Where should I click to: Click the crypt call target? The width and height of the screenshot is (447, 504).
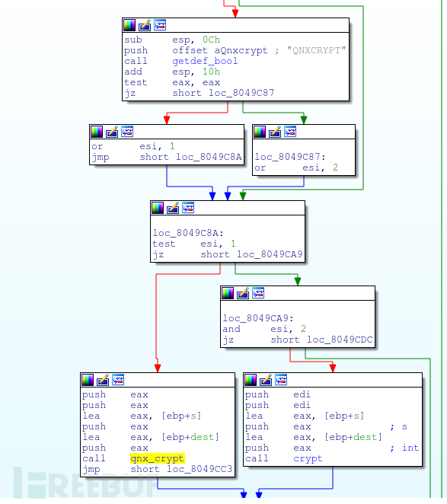point(308,458)
